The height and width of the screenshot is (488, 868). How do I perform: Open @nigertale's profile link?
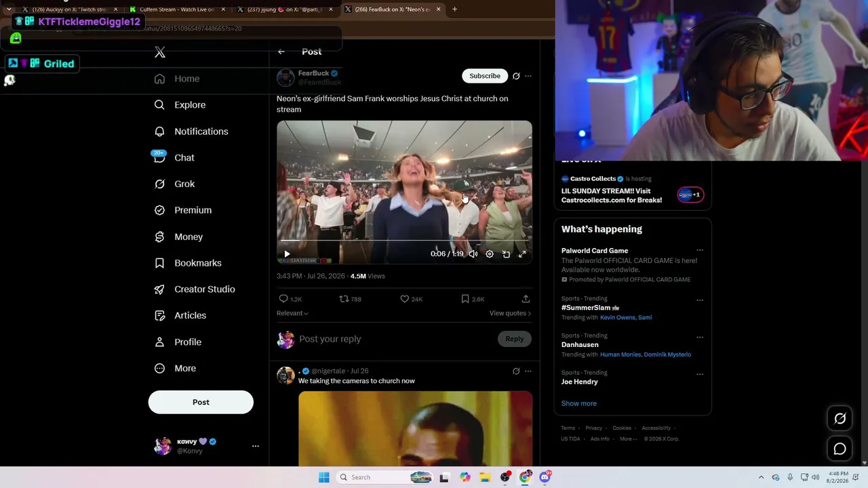pos(328,371)
